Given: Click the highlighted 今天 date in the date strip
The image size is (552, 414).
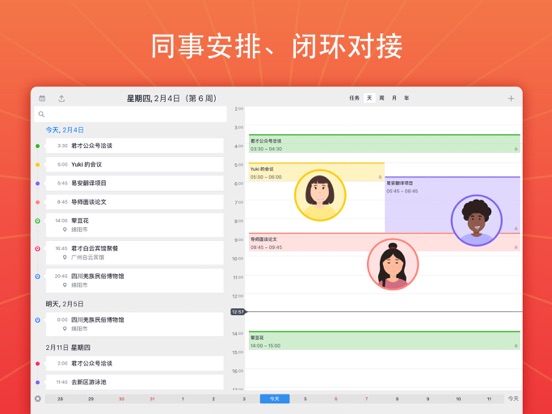Looking at the screenshot, I should tap(275, 399).
